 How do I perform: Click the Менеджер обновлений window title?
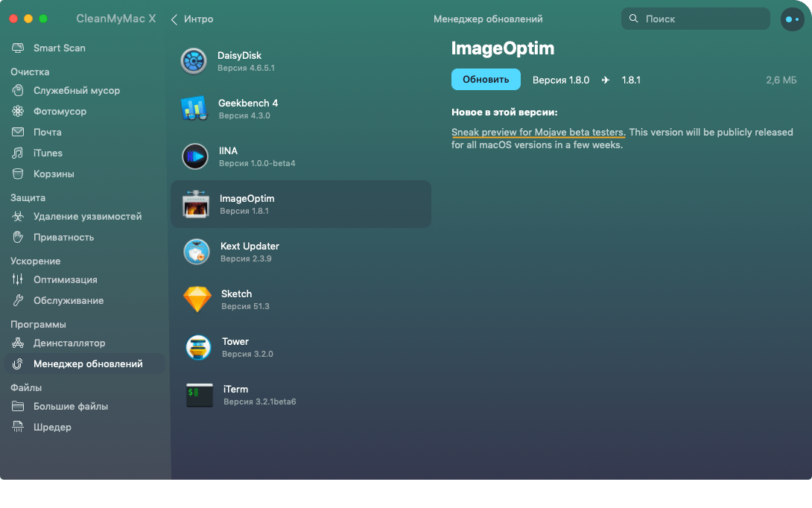point(488,19)
